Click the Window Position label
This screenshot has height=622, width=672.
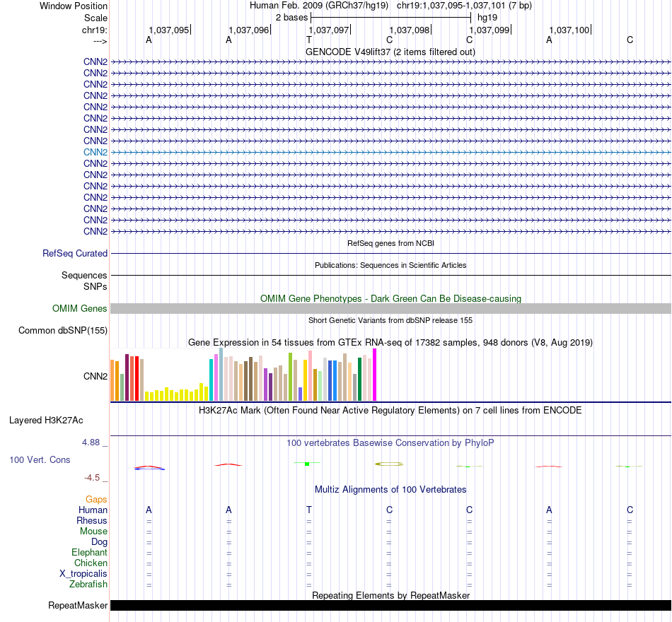(x=74, y=6)
